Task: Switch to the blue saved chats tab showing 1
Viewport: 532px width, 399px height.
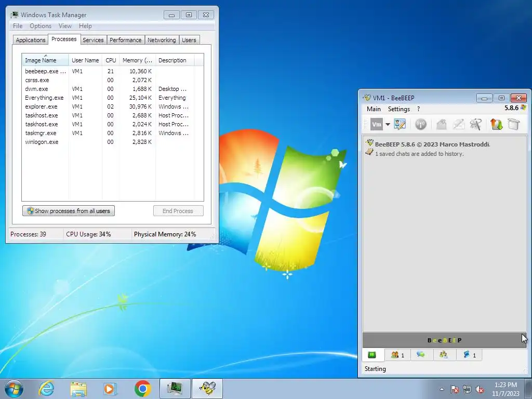Action: point(469,355)
